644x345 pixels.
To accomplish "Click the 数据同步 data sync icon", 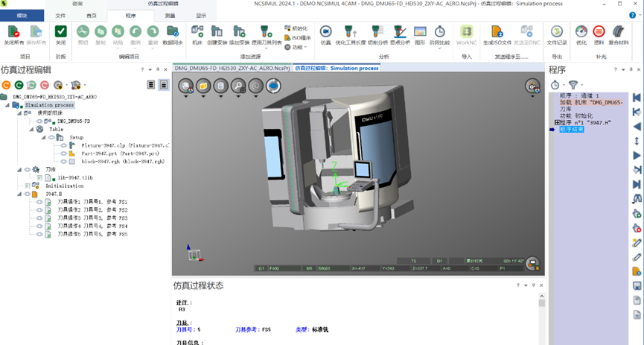I will (x=172, y=31).
